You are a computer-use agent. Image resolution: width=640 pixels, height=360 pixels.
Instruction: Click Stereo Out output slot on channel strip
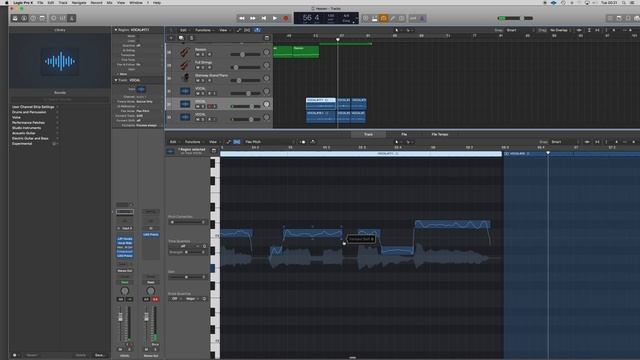[124, 271]
